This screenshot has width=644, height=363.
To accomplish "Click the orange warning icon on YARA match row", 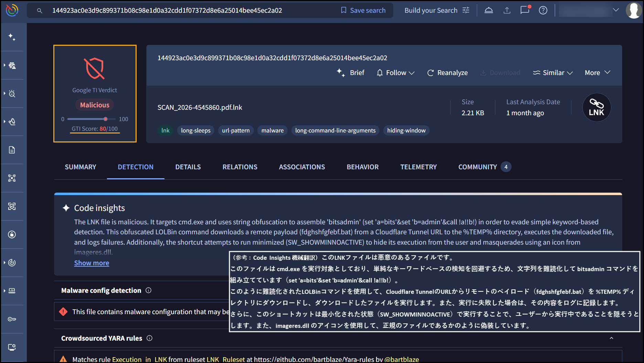I will [63, 359].
